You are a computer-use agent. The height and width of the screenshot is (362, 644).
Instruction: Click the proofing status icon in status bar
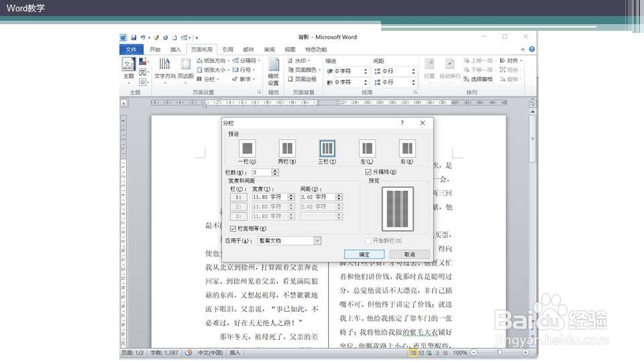(x=189, y=353)
